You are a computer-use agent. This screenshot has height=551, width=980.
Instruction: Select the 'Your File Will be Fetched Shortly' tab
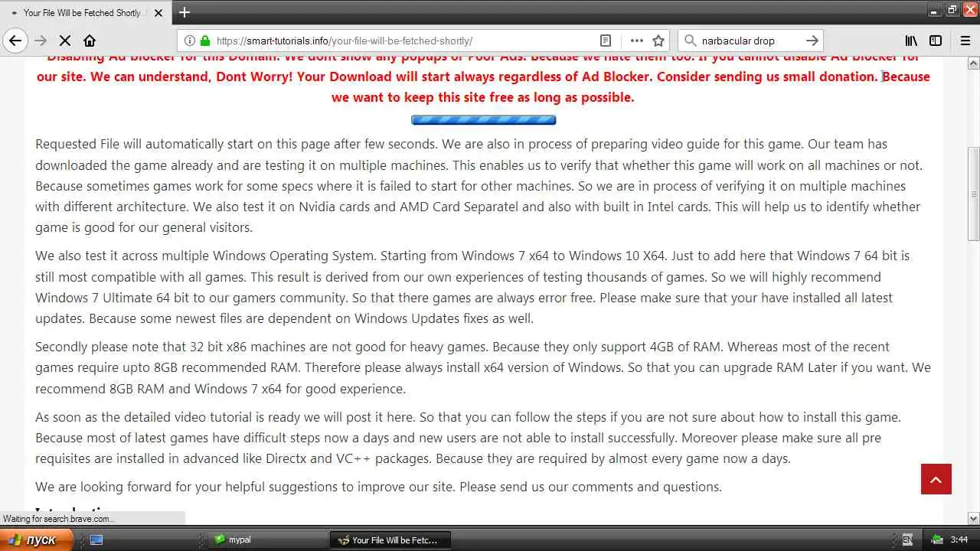click(84, 13)
